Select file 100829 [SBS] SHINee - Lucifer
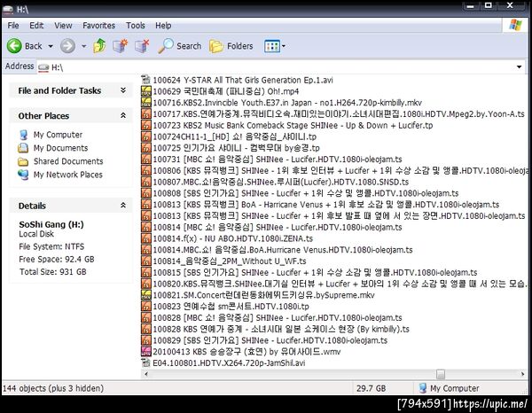This screenshot has width=532, height=413. (270, 340)
